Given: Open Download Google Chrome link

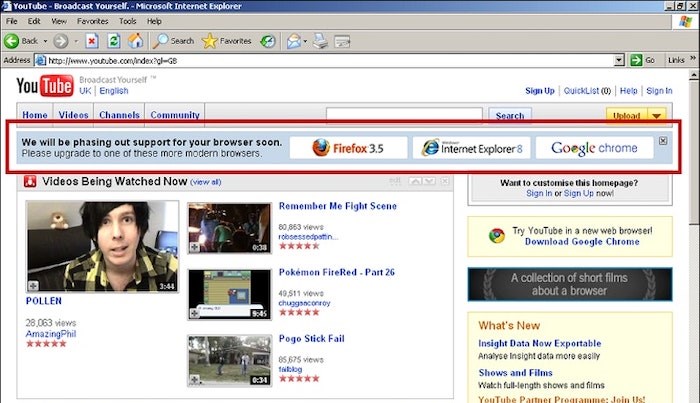Looking at the screenshot, I should point(582,241).
